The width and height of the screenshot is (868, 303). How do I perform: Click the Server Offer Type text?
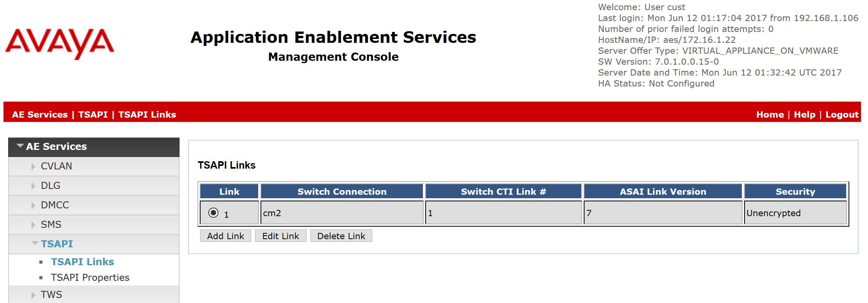718,51
